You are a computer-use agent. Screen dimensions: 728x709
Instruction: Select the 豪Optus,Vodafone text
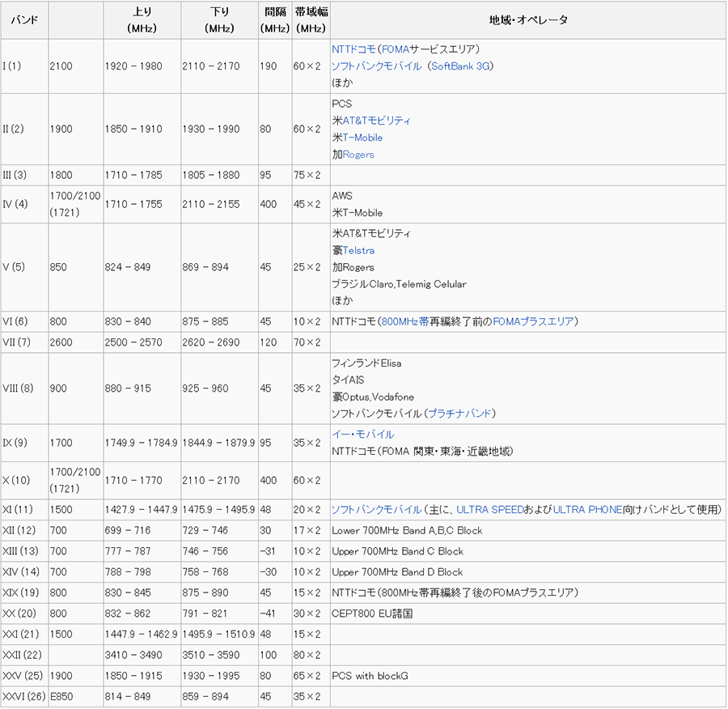[373, 397]
